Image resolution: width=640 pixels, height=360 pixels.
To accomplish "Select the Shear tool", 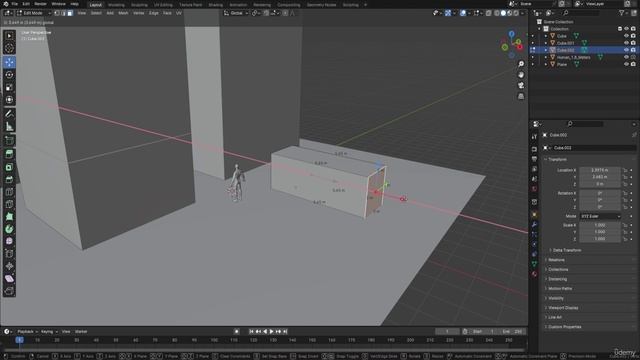I will (9, 279).
